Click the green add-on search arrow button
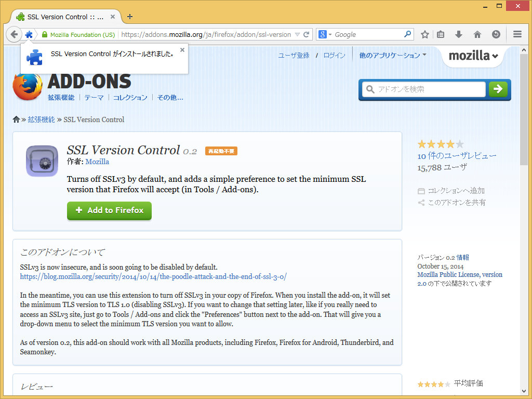Image resolution: width=532 pixels, height=399 pixels. [x=498, y=89]
